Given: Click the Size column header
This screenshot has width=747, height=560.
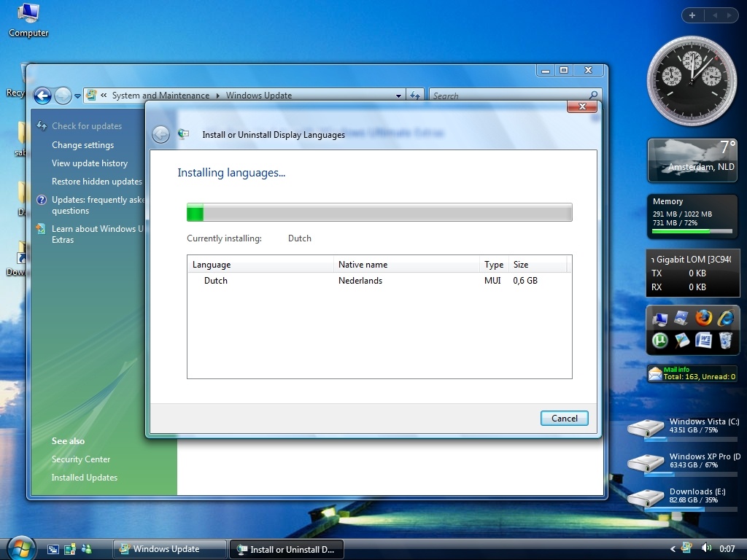Looking at the screenshot, I should coord(538,264).
